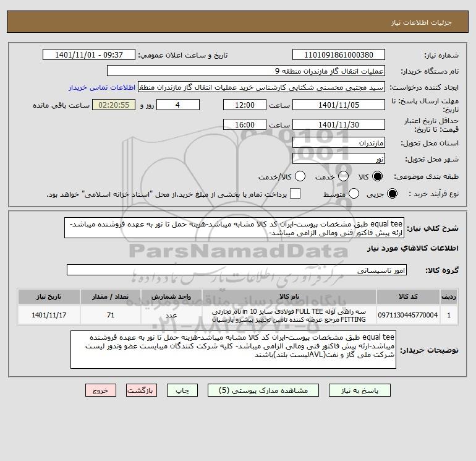This screenshot has width=476, height=461.
Task: Click the deadline time field 12:00
Action: (245, 105)
